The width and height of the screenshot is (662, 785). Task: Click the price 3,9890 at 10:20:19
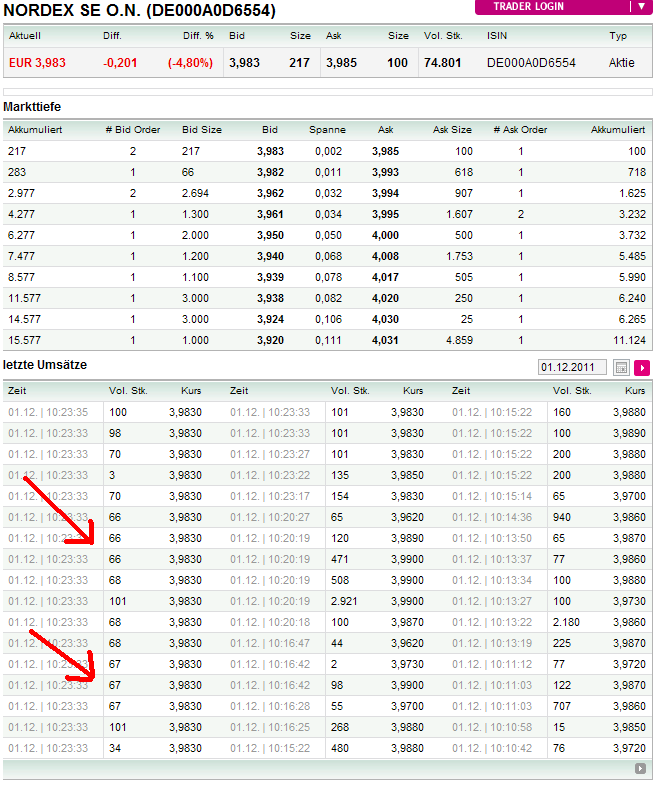[x=407, y=538]
